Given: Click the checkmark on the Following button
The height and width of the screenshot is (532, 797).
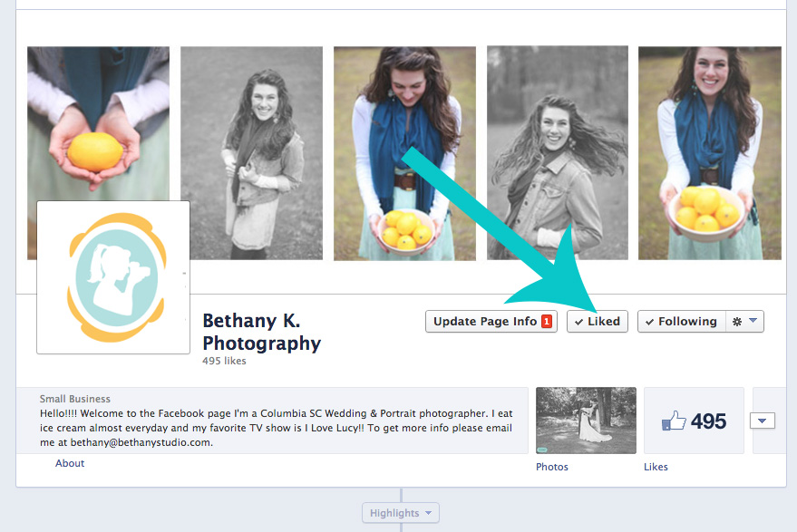Looking at the screenshot, I should point(650,322).
